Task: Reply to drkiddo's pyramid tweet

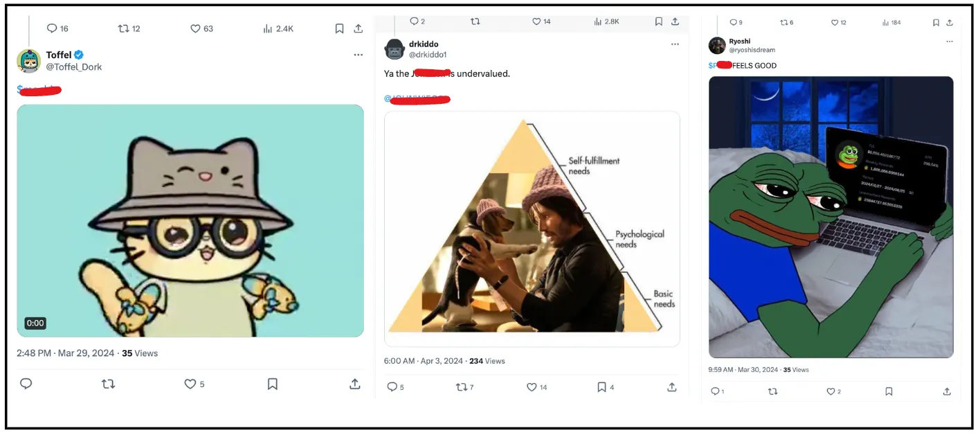Action: pyautogui.click(x=392, y=387)
